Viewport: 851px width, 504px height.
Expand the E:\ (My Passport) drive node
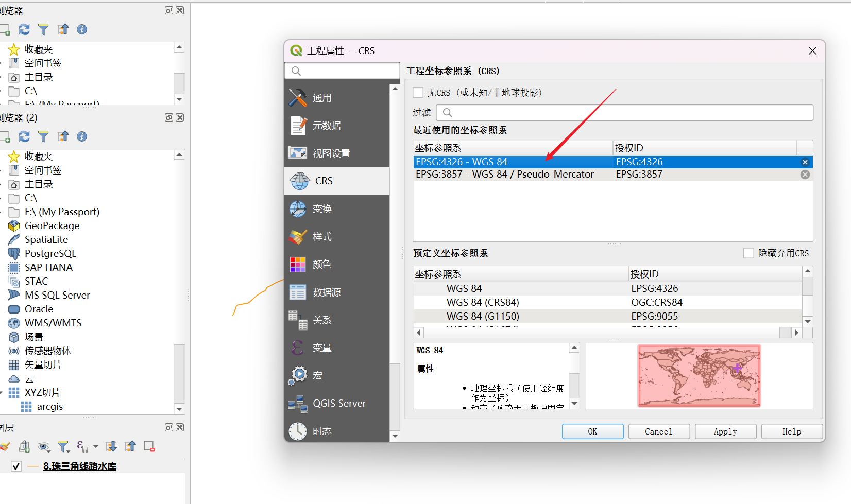(2, 212)
